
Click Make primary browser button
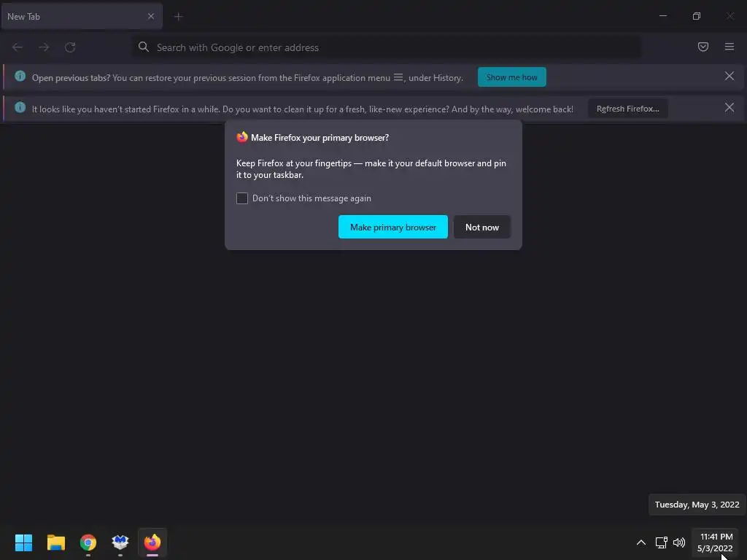tap(392, 227)
